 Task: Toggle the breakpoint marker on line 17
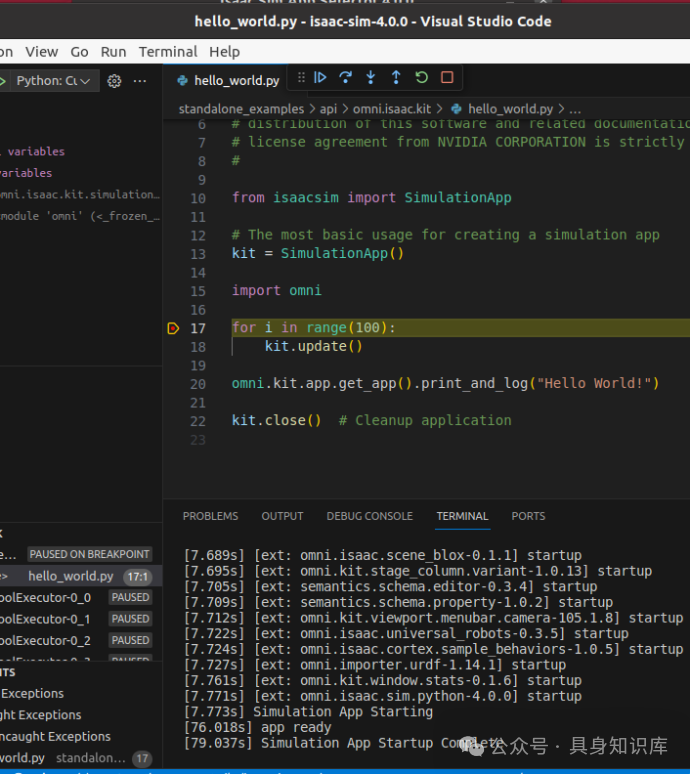[x=173, y=328]
